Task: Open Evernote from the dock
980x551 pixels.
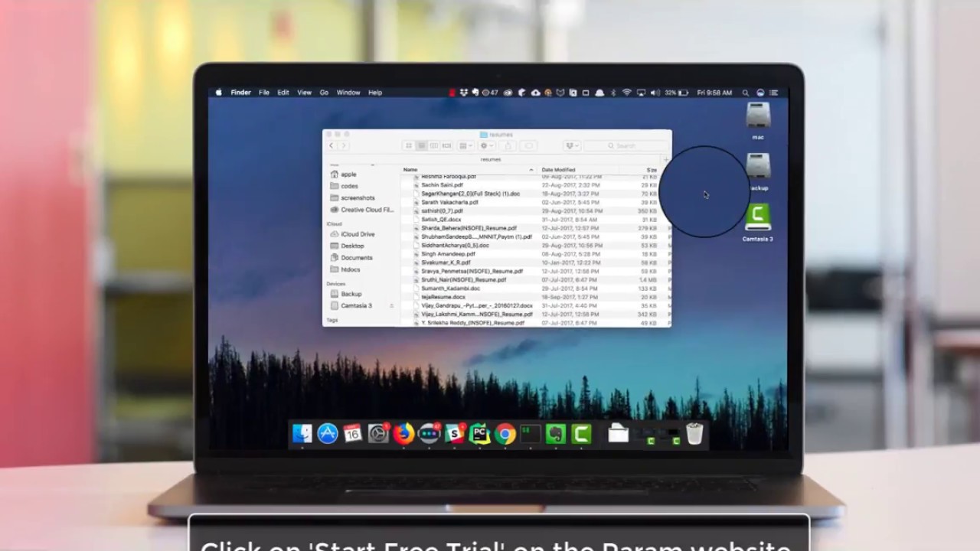Action: 555,434
